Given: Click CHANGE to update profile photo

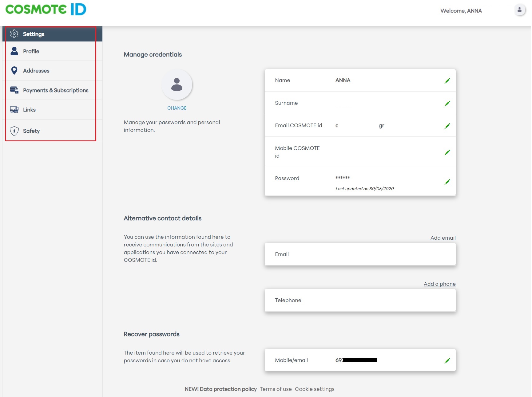Looking at the screenshot, I should coord(177,108).
